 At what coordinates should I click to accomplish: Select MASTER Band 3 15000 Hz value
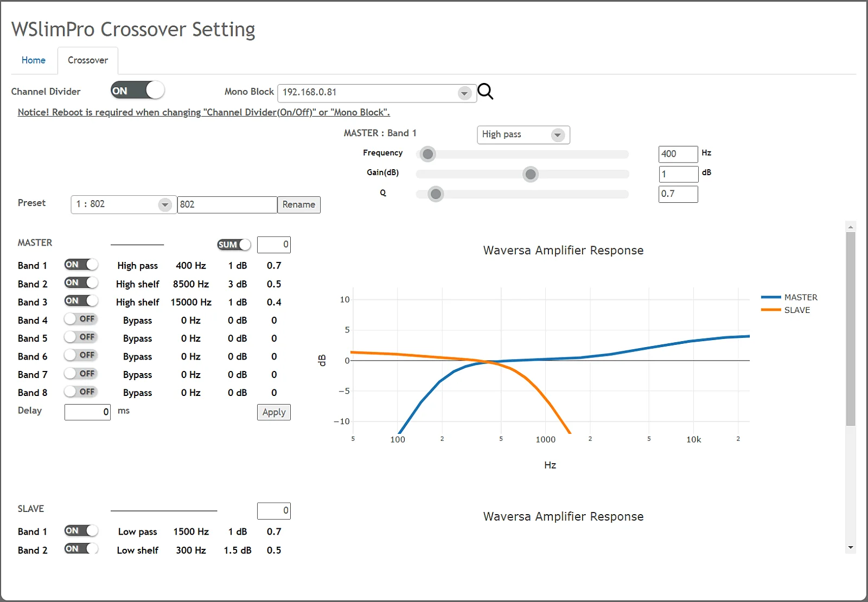(191, 302)
